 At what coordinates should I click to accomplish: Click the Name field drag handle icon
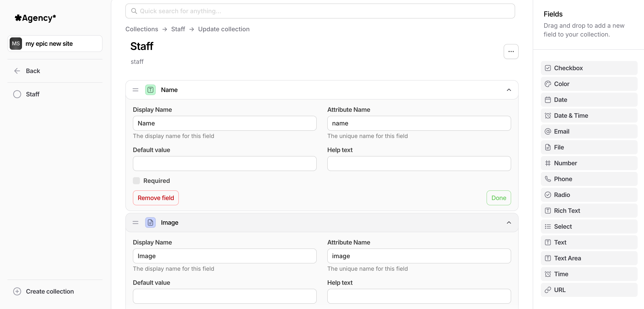(x=135, y=90)
